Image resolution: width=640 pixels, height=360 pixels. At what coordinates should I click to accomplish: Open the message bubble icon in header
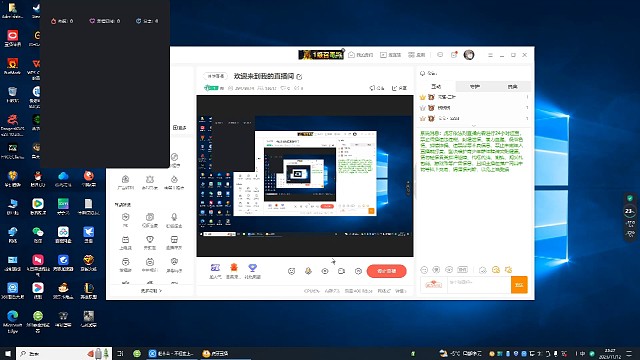(440, 55)
